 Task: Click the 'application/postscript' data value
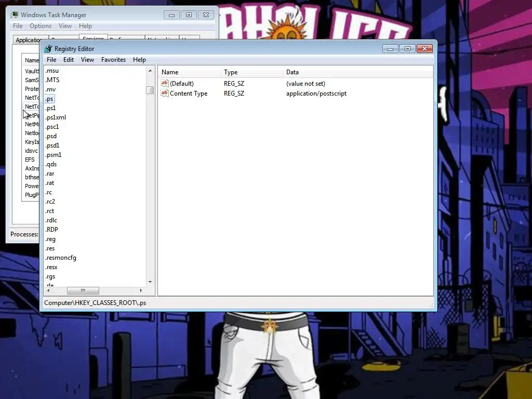point(316,94)
